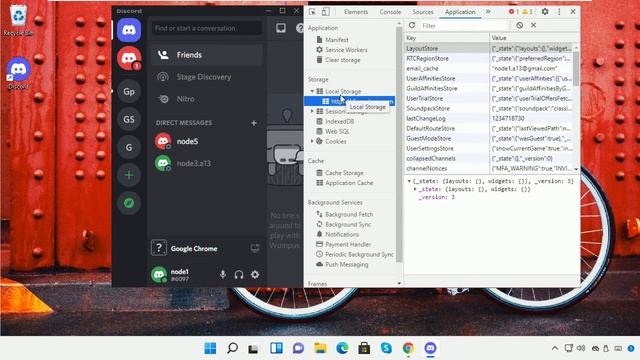
Task: Switch to the Elements tab
Action: click(x=356, y=12)
